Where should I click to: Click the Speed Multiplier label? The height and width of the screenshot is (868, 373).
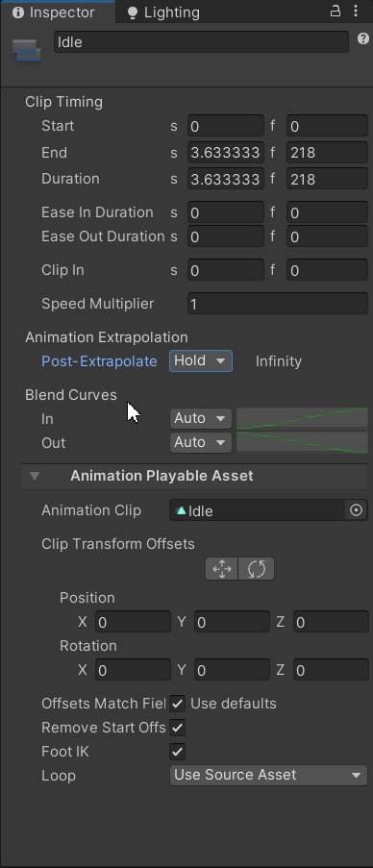[x=97, y=304]
